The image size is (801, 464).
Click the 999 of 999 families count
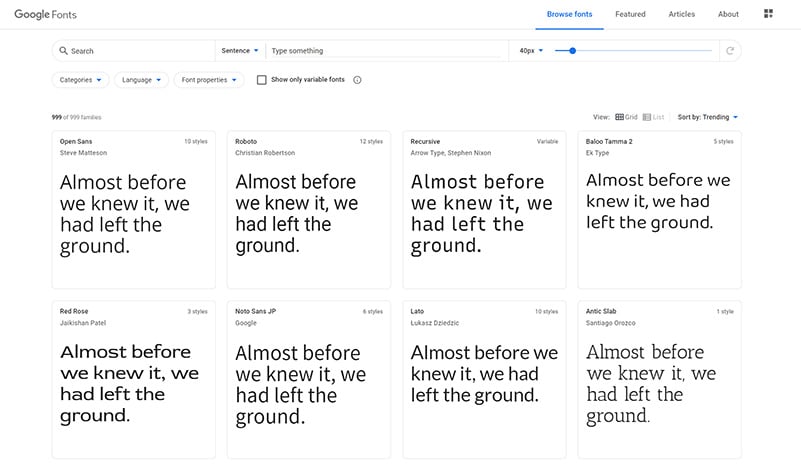(77, 117)
